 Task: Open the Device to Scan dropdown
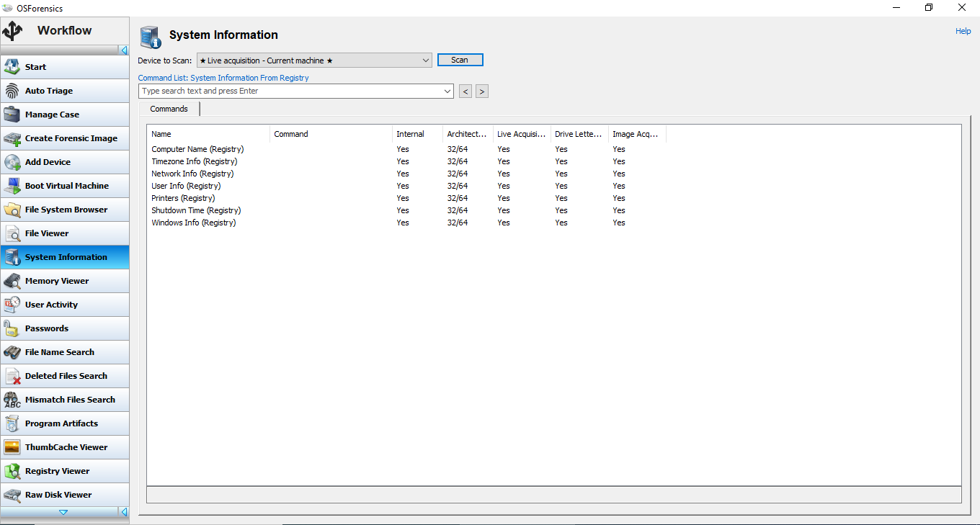point(314,60)
